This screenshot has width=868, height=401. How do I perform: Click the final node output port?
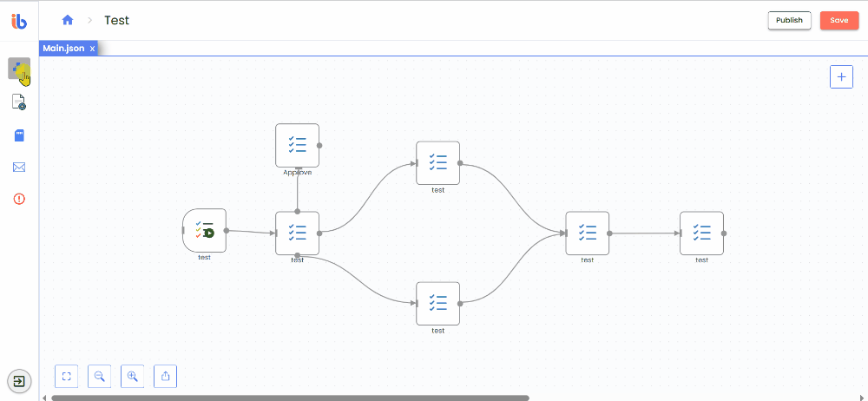click(x=724, y=233)
